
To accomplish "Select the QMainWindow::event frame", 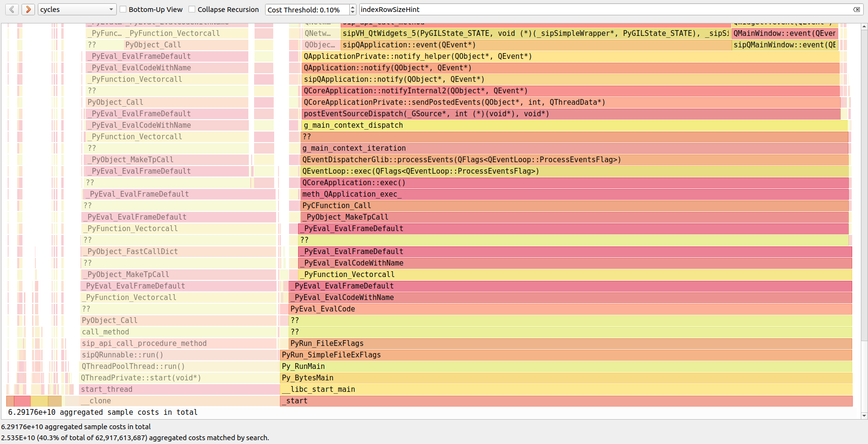I will click(784, 33).
